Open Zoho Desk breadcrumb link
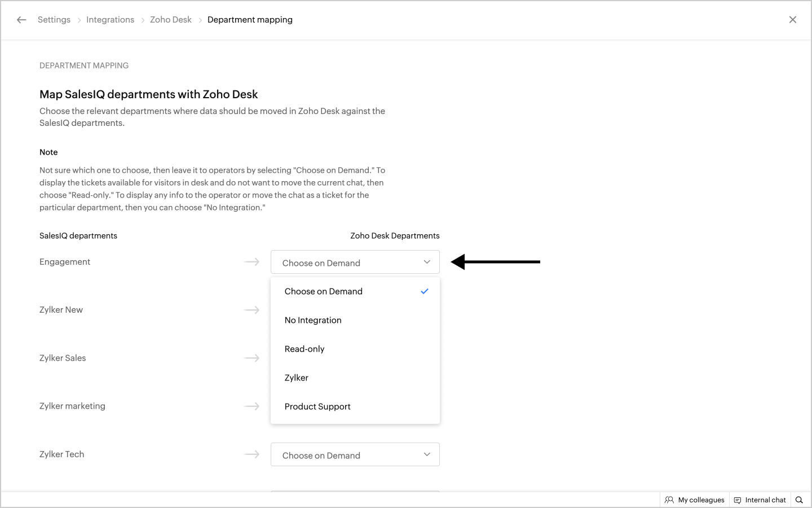 (x=171, y=20)
